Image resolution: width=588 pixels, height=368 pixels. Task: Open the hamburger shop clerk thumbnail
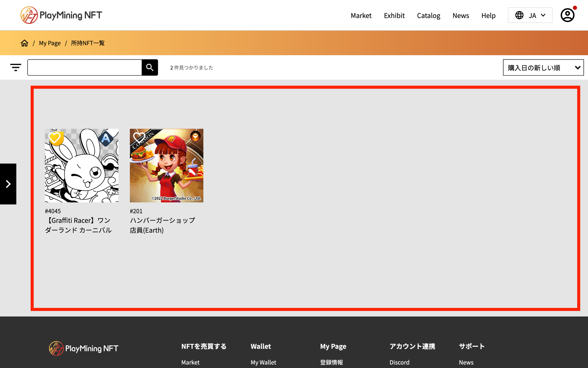coord(167,166)
